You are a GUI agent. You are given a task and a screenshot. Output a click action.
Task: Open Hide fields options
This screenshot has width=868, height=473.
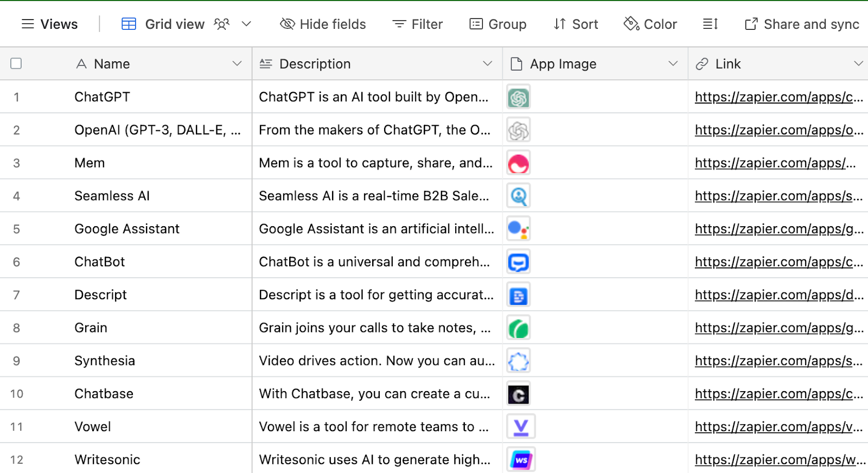coord(323,24)
